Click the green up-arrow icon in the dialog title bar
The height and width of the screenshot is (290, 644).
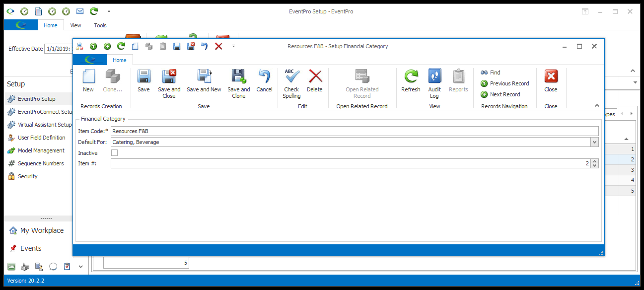point(93,46)
